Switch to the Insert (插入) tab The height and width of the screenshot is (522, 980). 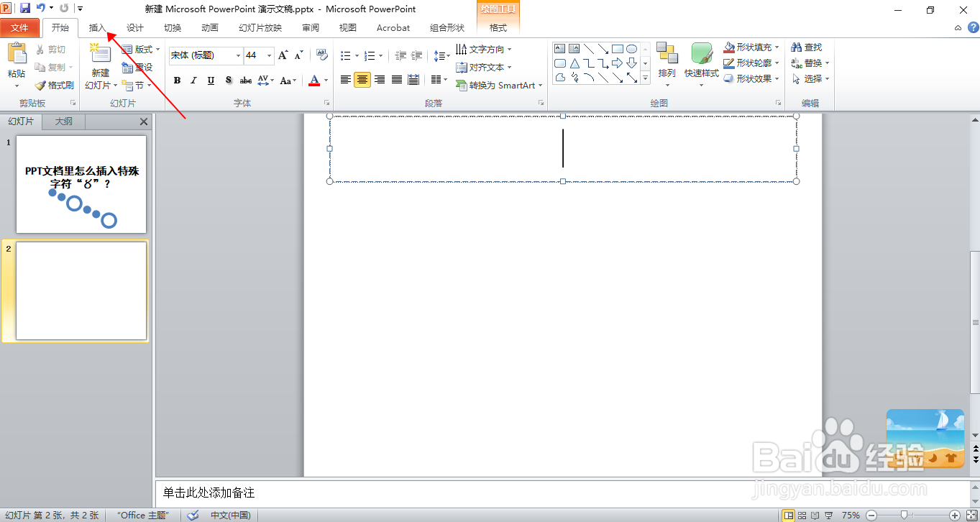pyautogui.click(x=97, y=28)
